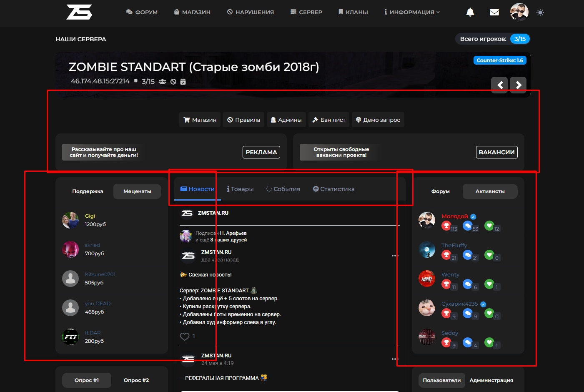Switch to the Меценаты tab

click(x=137, y=191)
